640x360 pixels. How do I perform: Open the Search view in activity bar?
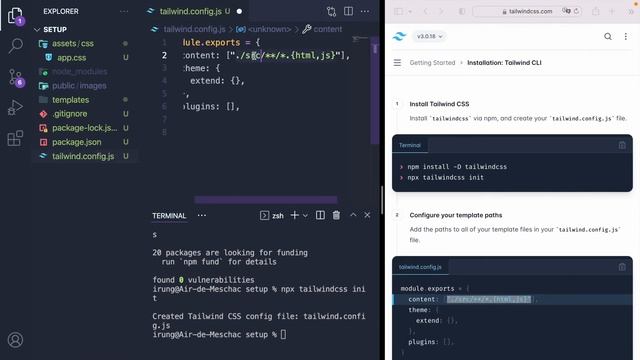15,46
